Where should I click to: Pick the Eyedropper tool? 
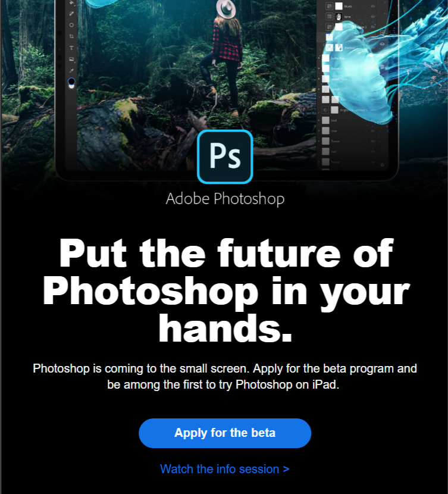coord(71,71)
